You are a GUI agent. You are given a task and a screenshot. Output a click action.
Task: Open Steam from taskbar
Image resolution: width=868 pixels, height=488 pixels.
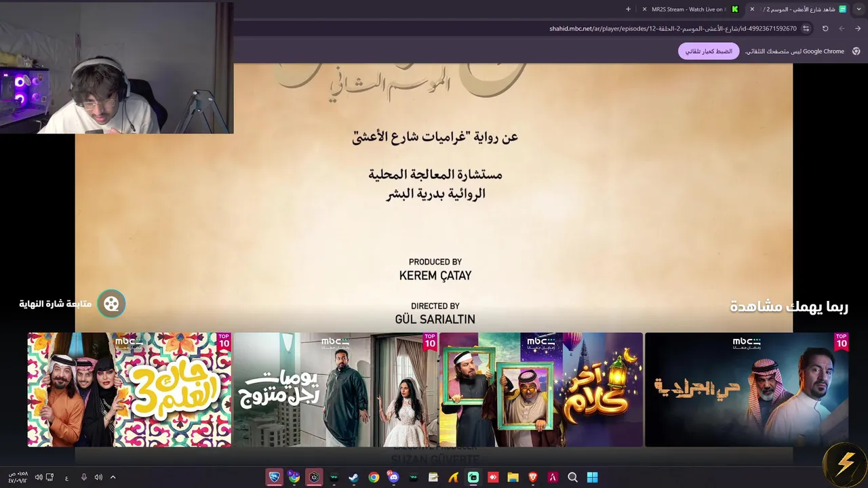coord(353,477)
